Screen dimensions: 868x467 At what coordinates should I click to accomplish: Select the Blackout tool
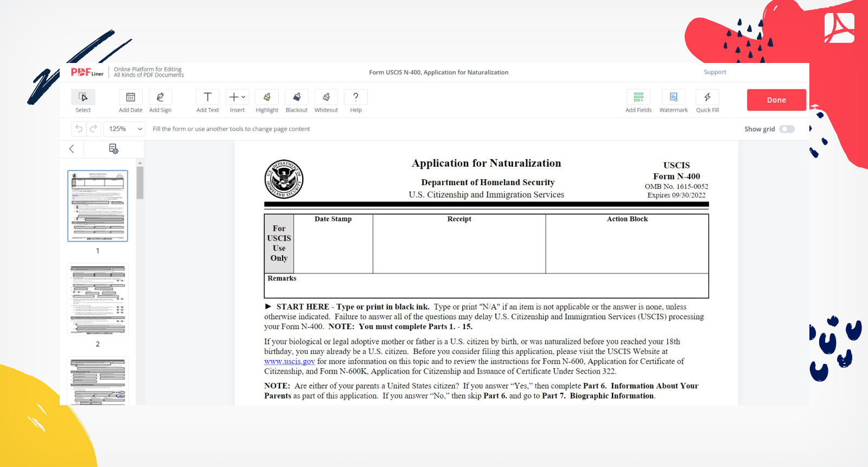coord(297,101)
